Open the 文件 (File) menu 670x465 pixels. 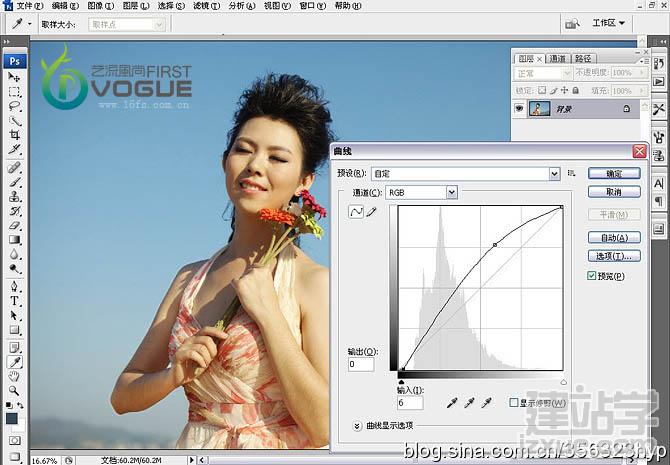pyautogui.click(x=29, y=6)
